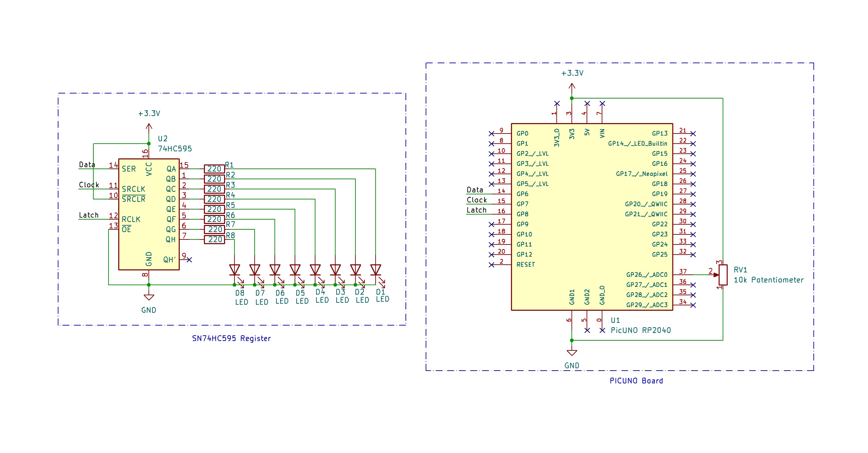Click the junction dot on the GND net
868x453 pixels.
tap(149, 285)
